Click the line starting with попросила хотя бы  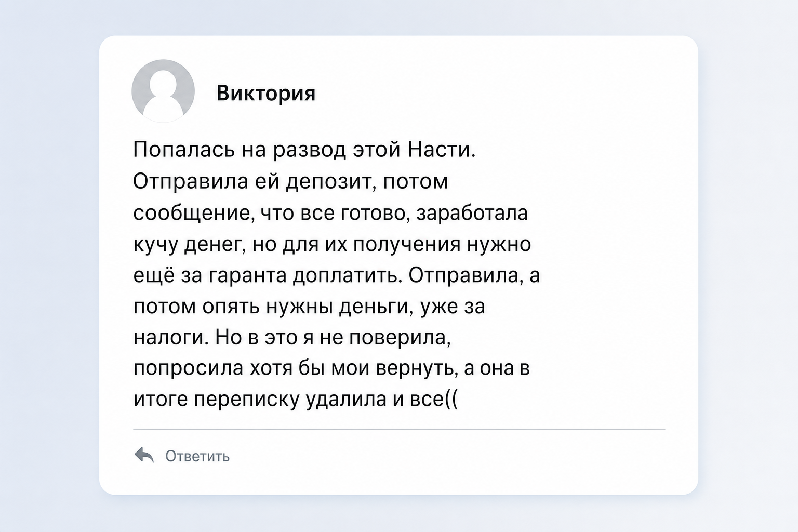[331, 368]
